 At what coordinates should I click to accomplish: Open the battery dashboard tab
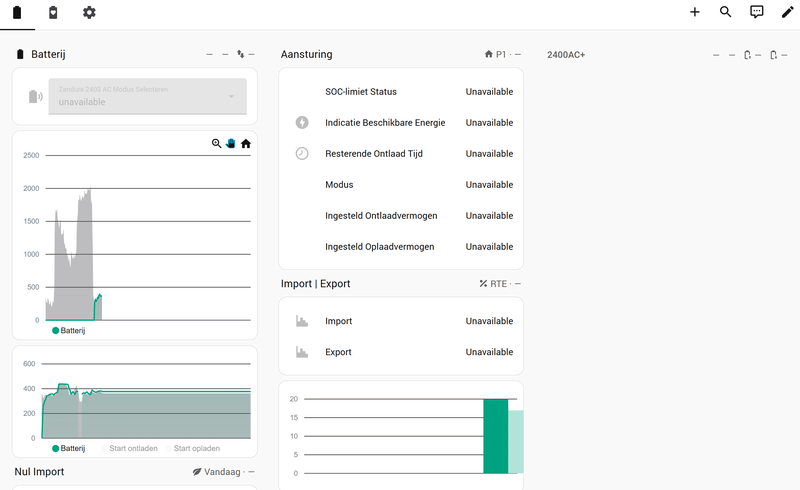coord(17,13)
